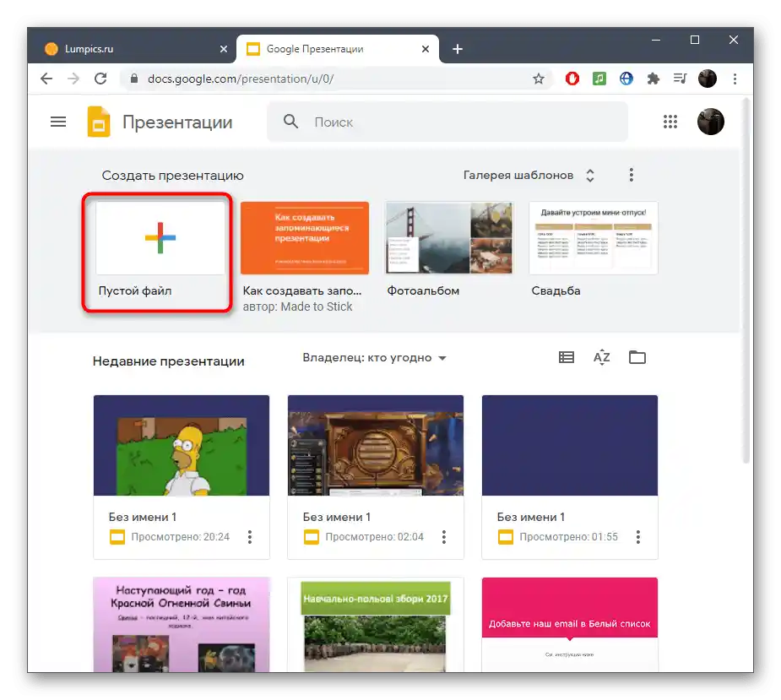
Task: Click the Slides home logo
Action: coord(99,122)
